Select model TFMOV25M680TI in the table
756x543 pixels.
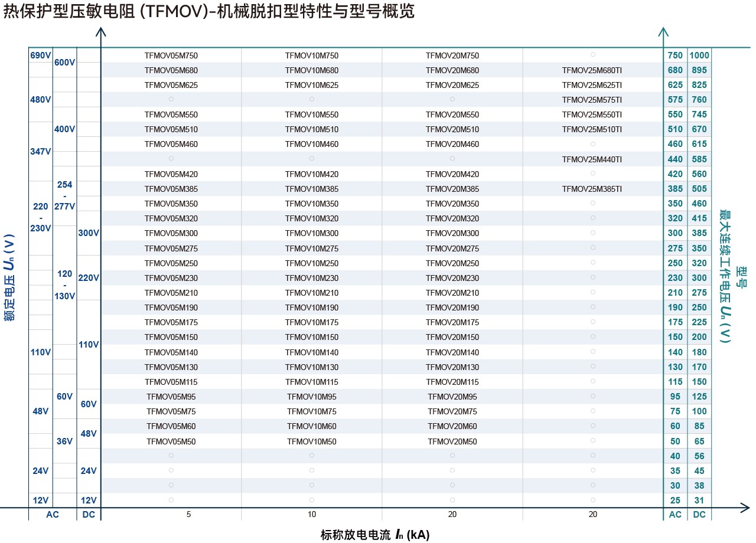pos(592,70)
